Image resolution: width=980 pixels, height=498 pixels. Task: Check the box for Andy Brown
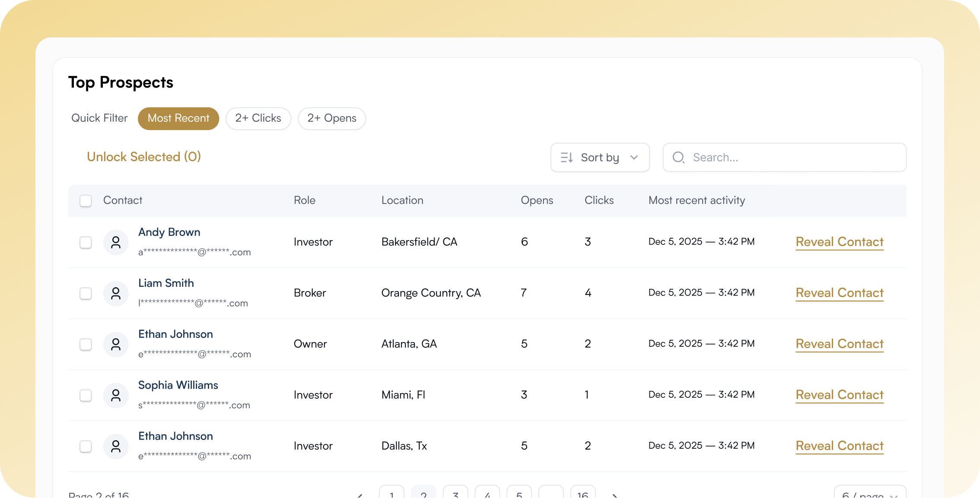(86, 242)
